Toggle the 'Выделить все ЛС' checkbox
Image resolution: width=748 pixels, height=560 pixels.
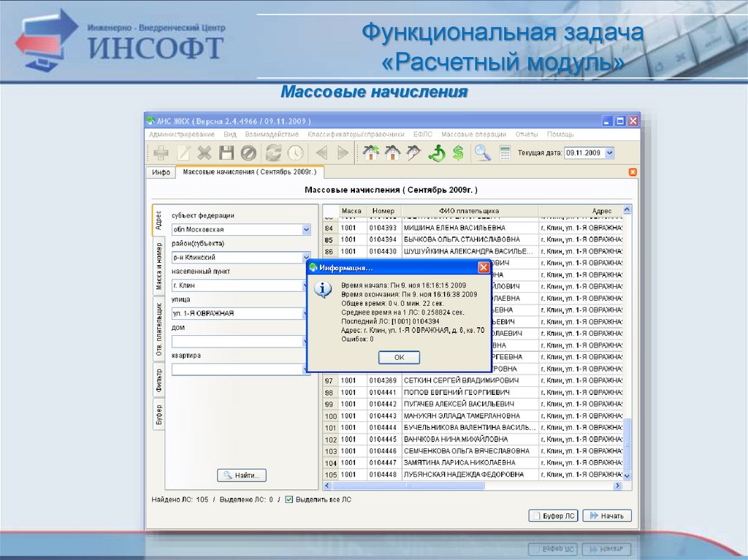pos(289,499)
